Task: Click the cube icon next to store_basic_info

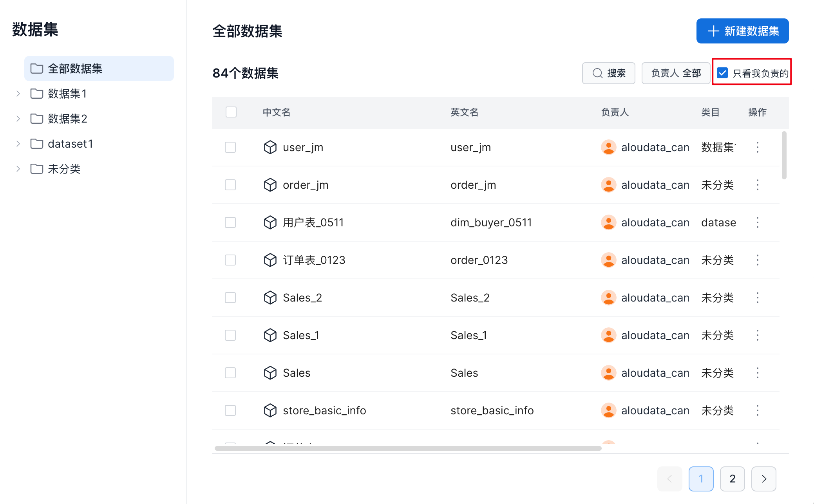Action: [x=270, y=410]
